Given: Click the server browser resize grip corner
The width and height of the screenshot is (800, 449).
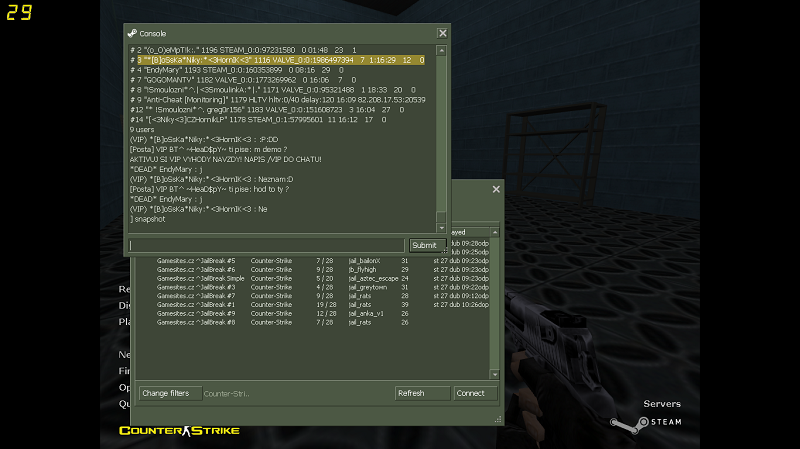Looking at the screenshot, I should coord(498,419).
